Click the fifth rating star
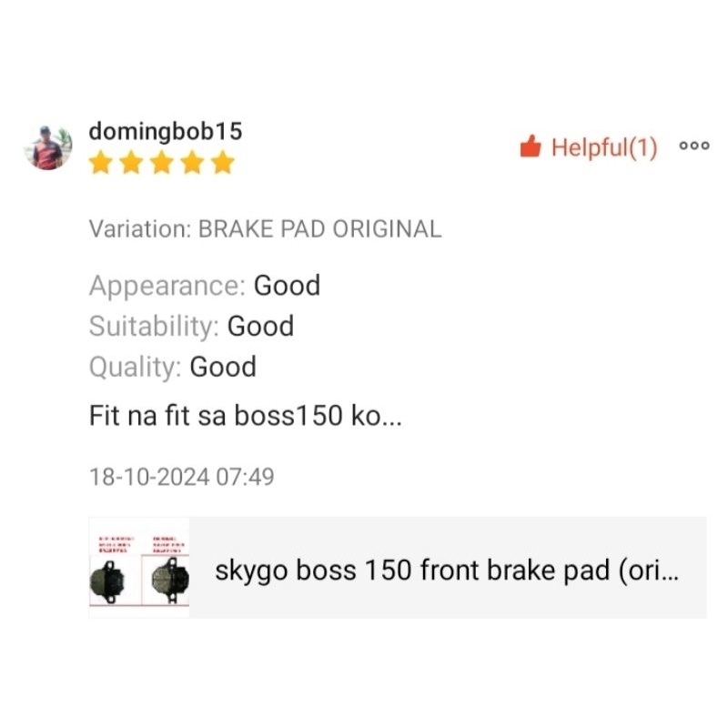The width and height of the screenshot is (728, 728). tap(223, 163)
